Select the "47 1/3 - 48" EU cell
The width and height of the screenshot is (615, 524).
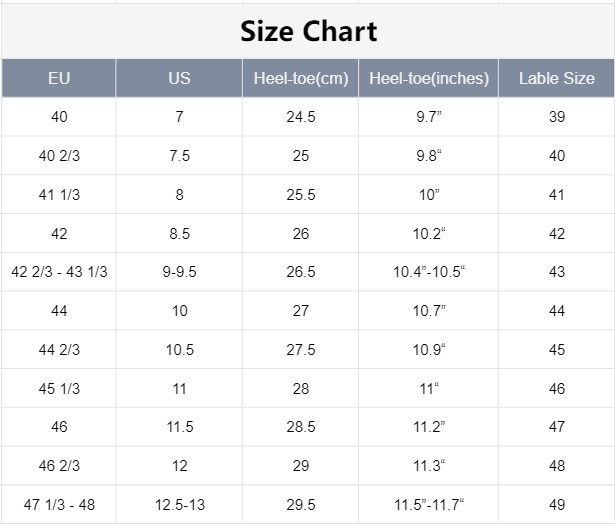coord(59,504)
